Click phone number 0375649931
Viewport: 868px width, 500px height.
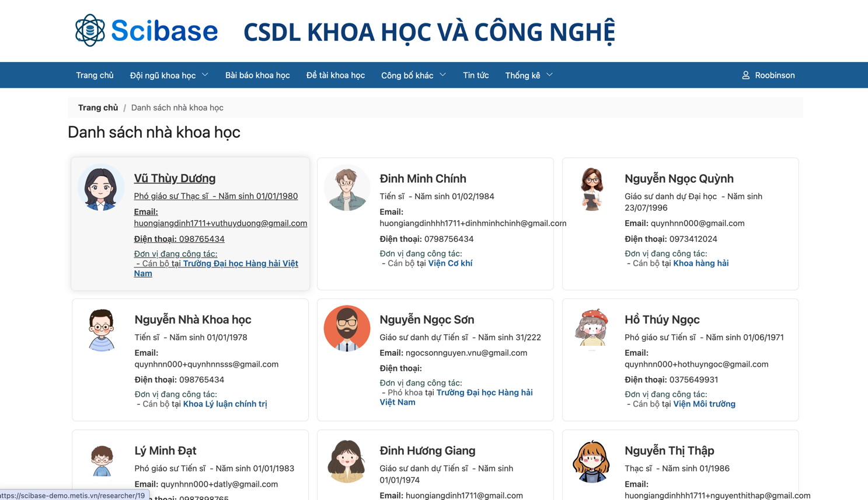(x=694, y=380)
